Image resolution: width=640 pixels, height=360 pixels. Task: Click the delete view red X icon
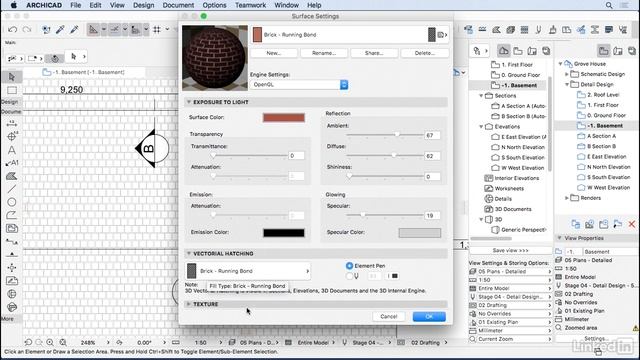[631, 224]
